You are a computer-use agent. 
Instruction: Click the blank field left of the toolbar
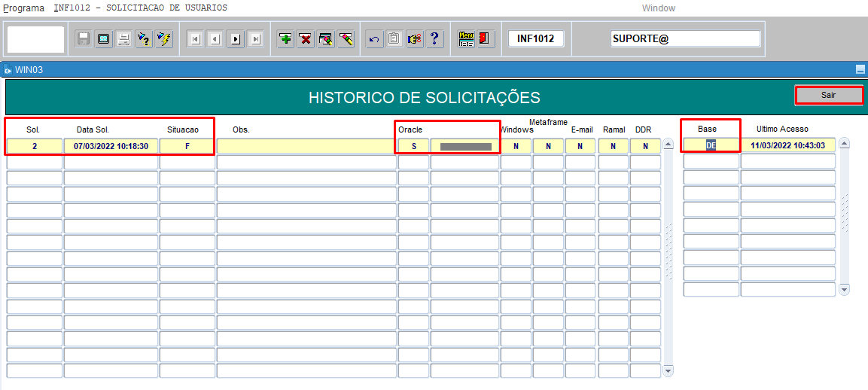36,39
